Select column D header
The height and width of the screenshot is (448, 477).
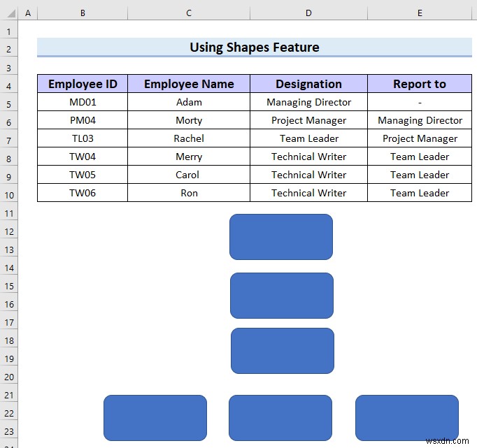tap(308, 13)
